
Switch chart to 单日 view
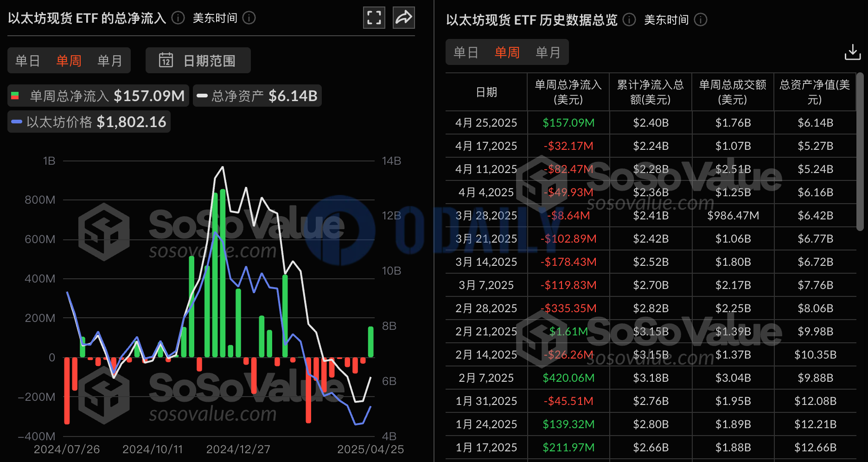coord(27,61)
